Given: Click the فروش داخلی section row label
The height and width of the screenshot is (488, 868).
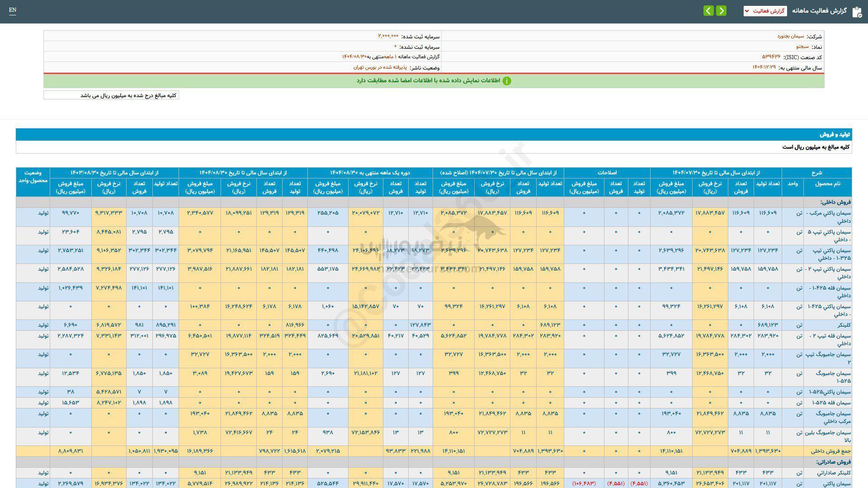Looking at the screenshot, I should point(835,202).
